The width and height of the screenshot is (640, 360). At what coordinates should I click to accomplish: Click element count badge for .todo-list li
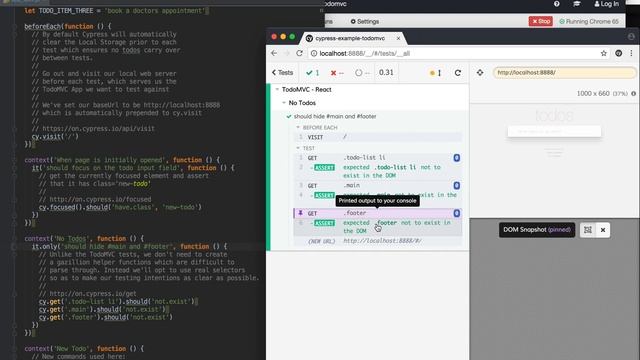[x=457, y=158]
